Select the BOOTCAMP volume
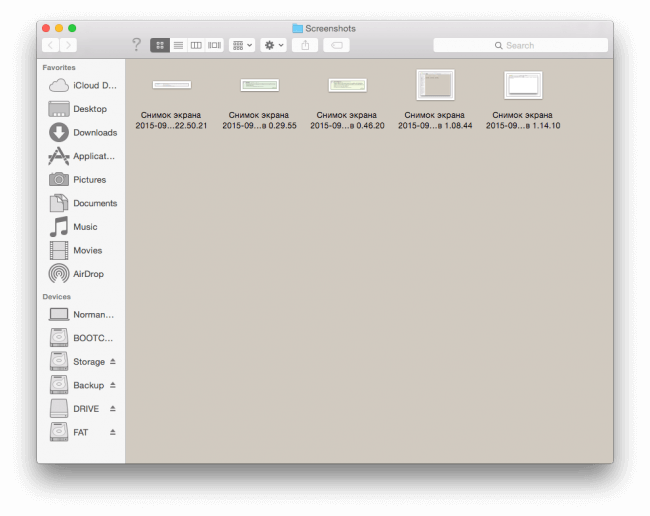The image size is (650, 516). [x=82, y=338]
